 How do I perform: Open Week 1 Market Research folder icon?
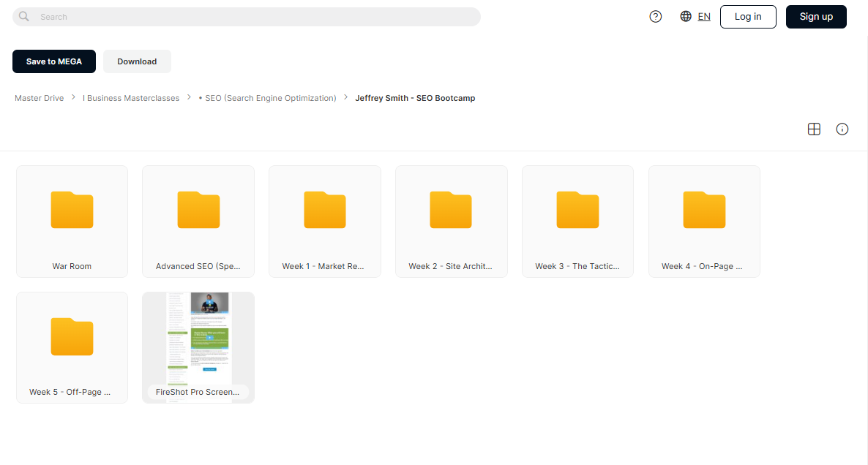point(325,210)
